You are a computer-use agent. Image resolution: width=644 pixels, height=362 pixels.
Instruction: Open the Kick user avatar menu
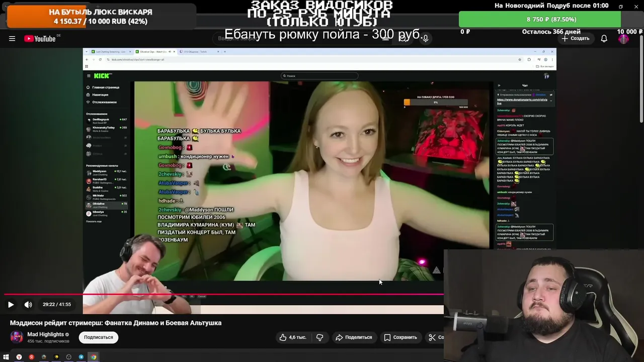click(x=546, y=76)
